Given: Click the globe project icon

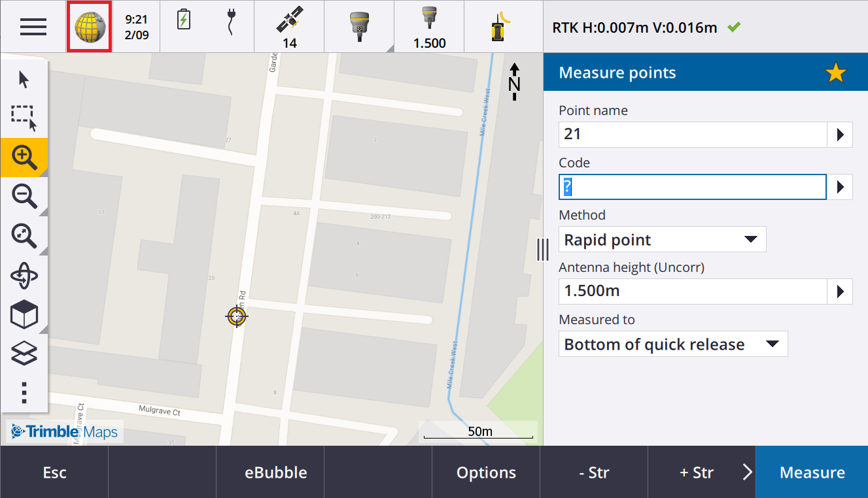Looking at the screenshot, I should pyautogui.click(x=90, y=27).
